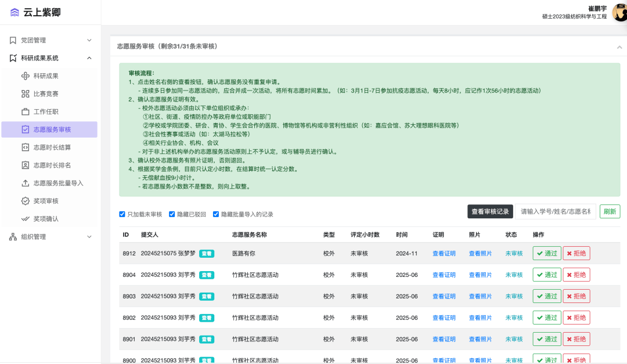Click the 奖项审核 badge icon
The height and width of the screenshot is (364, 627).
click(x=26, y=201)
